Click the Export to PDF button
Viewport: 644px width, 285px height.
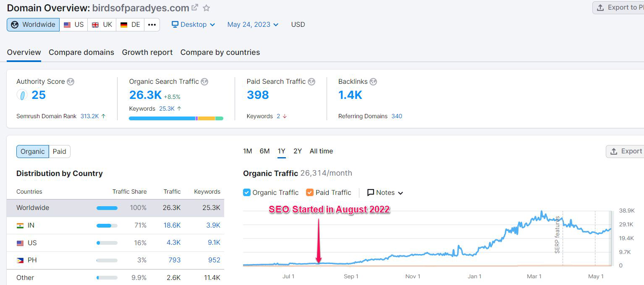tap(618, 8)
